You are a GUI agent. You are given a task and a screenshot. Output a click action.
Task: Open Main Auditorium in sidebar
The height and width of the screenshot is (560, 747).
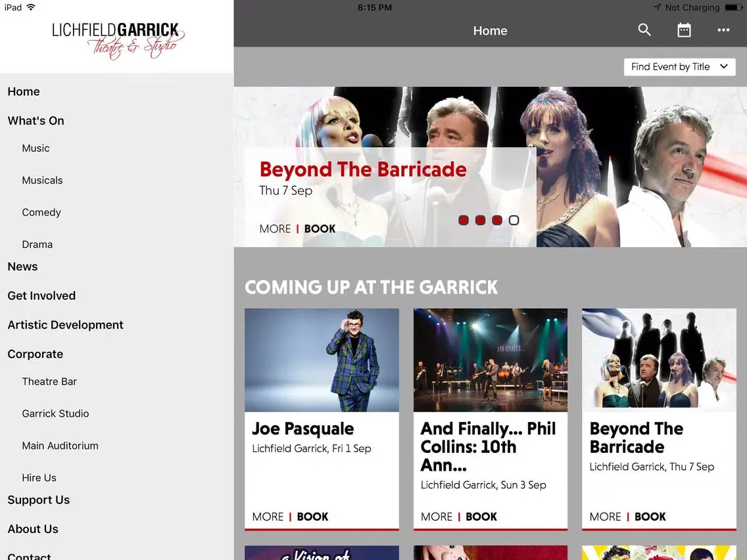60,446
